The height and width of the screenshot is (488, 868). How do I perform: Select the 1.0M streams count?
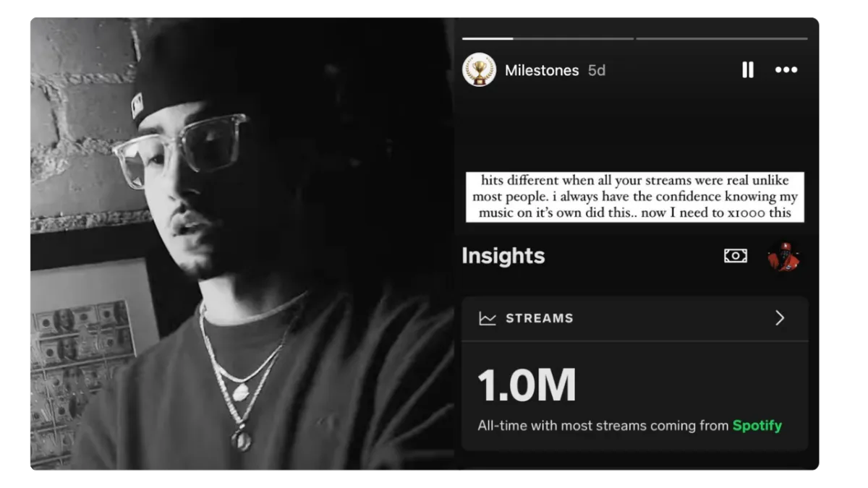tap(527, 385)
